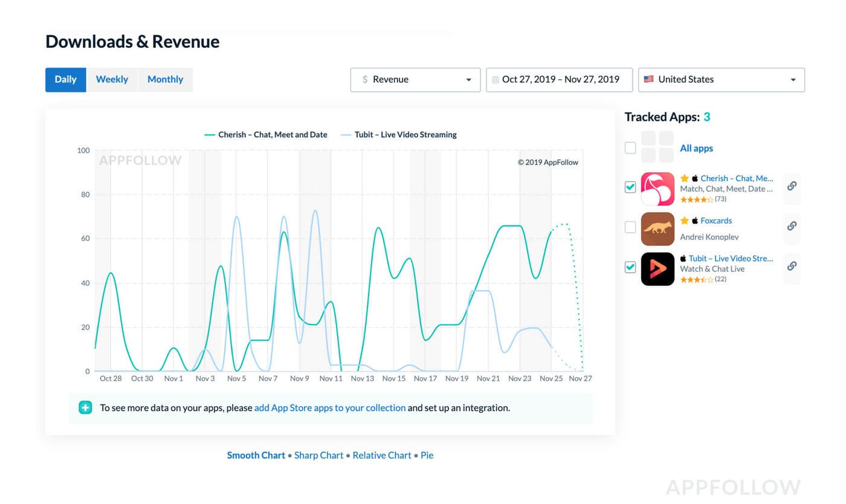Click the green plus icon in banner
This screenshot has height=504, width=846.
pyautogui.click(x=85, y=408)
